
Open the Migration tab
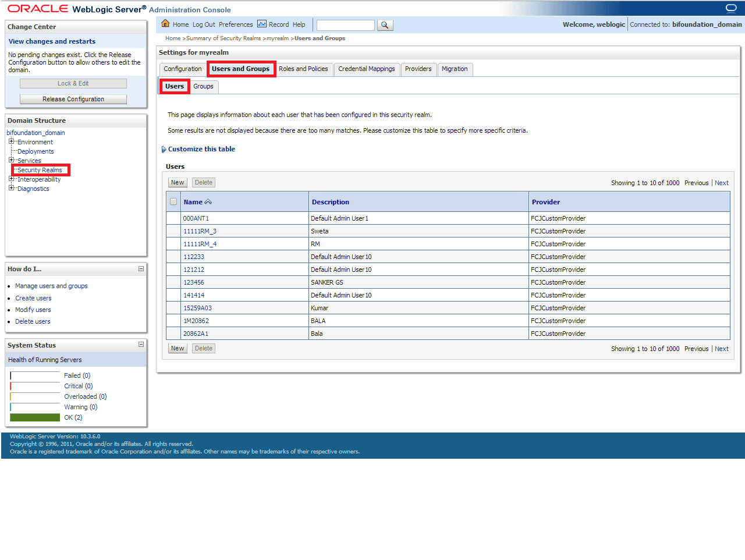point(455,69)
